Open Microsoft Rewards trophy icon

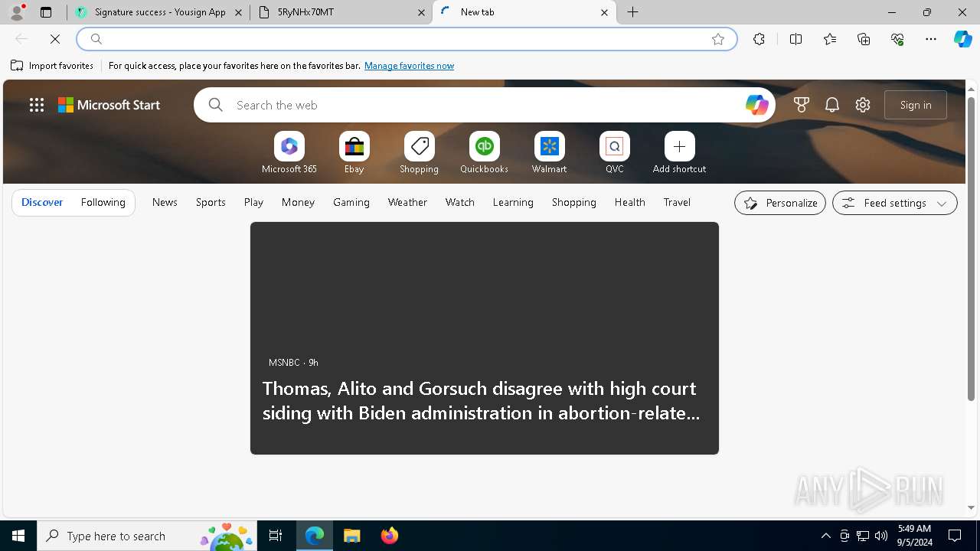(x=802, y=105)
